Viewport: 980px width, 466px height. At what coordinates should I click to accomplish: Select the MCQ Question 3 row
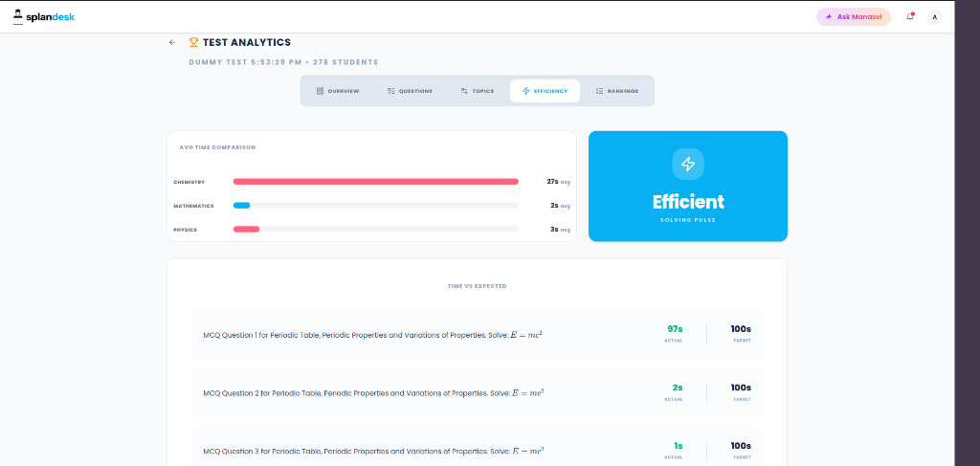click(477, 447)
